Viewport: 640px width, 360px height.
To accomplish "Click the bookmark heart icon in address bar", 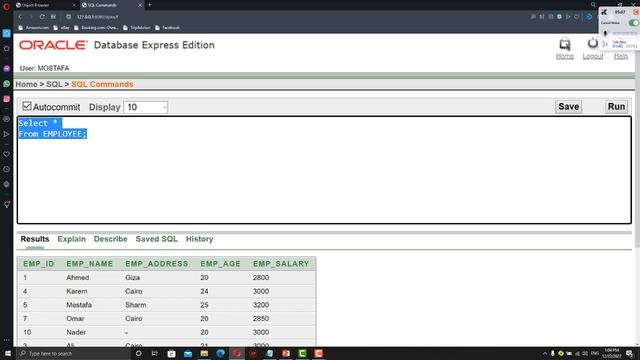I will click(x=577, y=17).
